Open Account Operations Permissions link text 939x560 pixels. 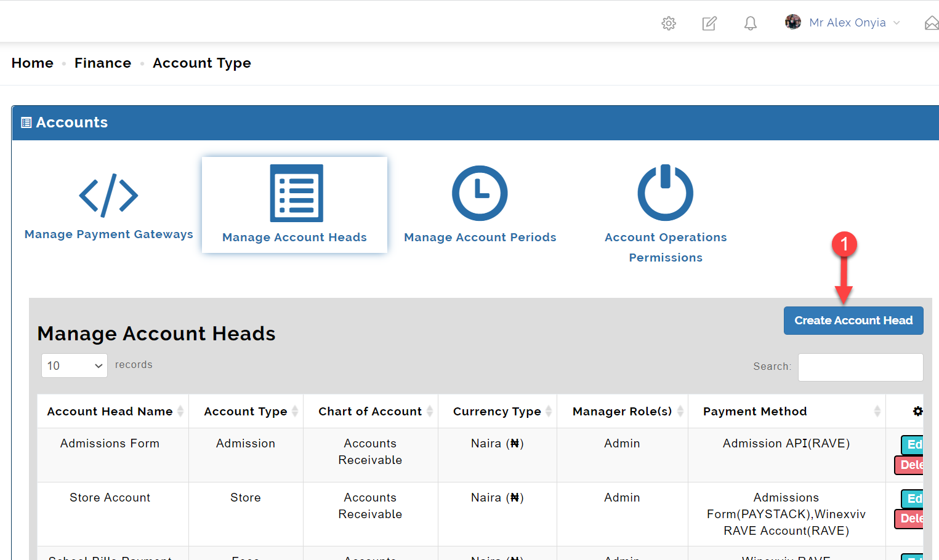[666, 247]
